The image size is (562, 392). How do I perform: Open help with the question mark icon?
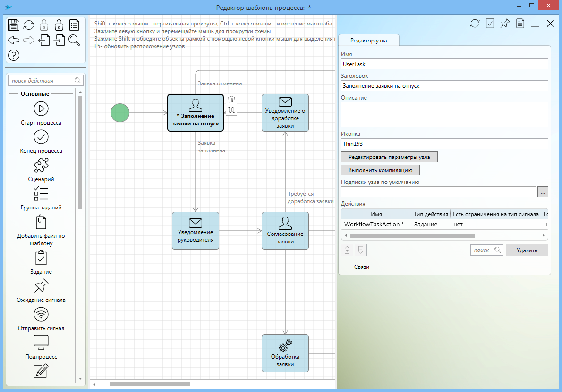click(x=14, y=55)
